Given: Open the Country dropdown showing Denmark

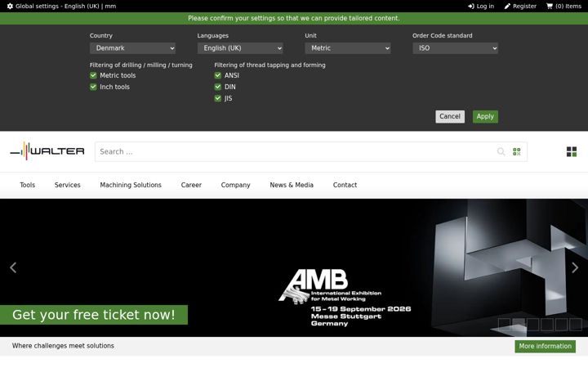Looking at the screenshot, I should 132,48.
